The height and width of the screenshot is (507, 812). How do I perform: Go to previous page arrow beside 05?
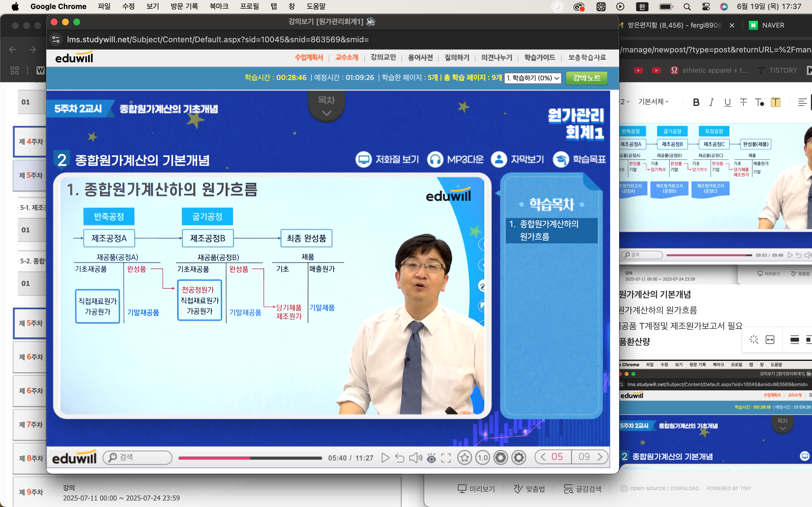[x=543, y=457]
